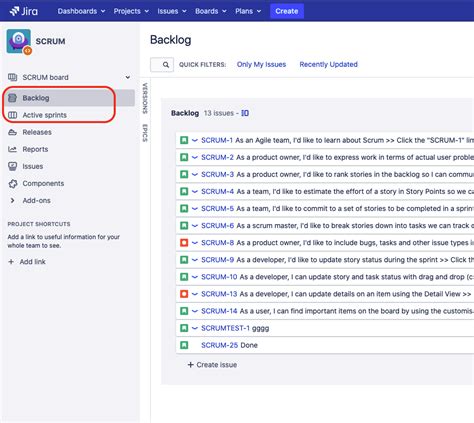Open the SCRUM project avatar
The image size is (474, 423).
tap(19, 41)
